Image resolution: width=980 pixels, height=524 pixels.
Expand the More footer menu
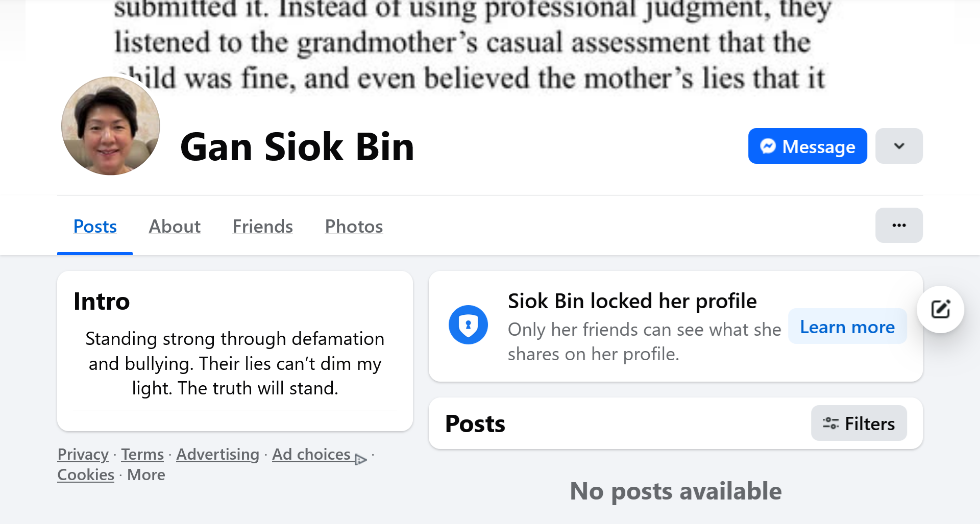[x=146, y=475]
